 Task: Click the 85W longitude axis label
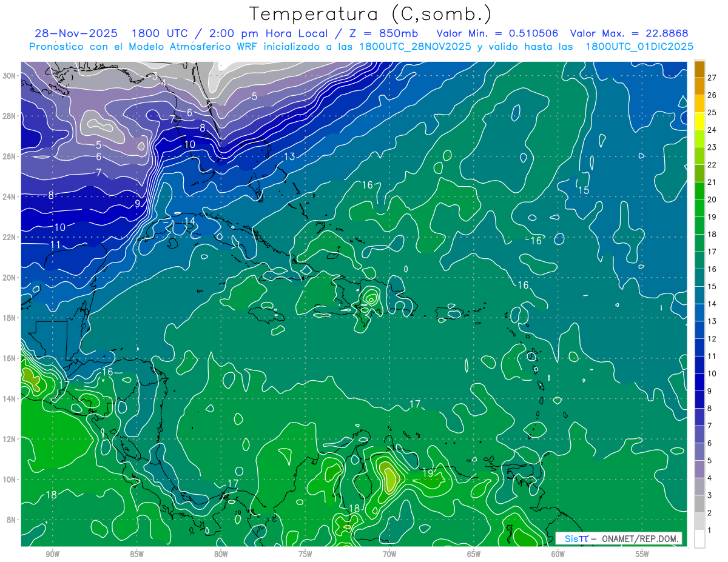[136, 554]
